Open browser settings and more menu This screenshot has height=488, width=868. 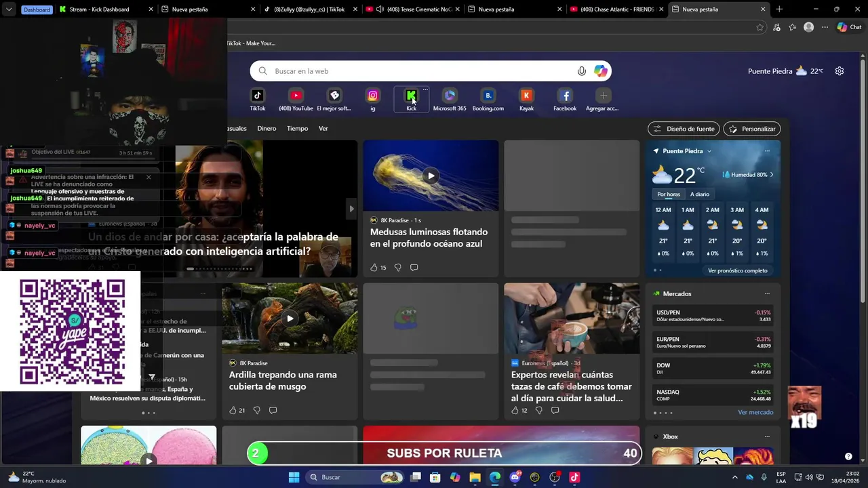[x=825, y=27]
